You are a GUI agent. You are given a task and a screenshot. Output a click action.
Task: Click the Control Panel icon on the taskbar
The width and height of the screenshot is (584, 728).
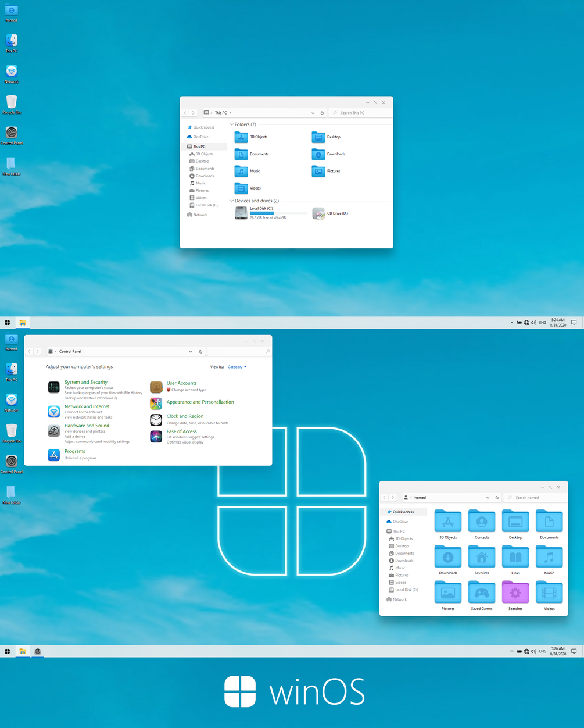coord(38,651)
